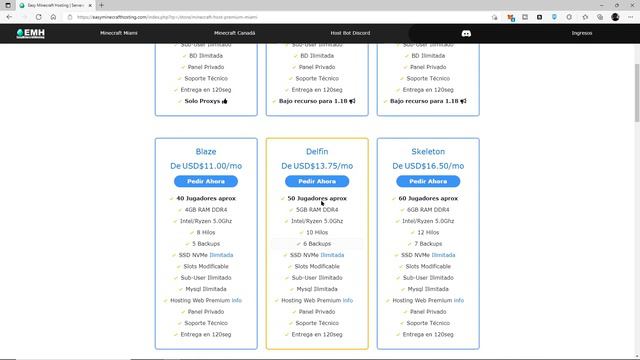Click the text 6 Backups
Screen dimensions: 640x360
tap(317, 244)
